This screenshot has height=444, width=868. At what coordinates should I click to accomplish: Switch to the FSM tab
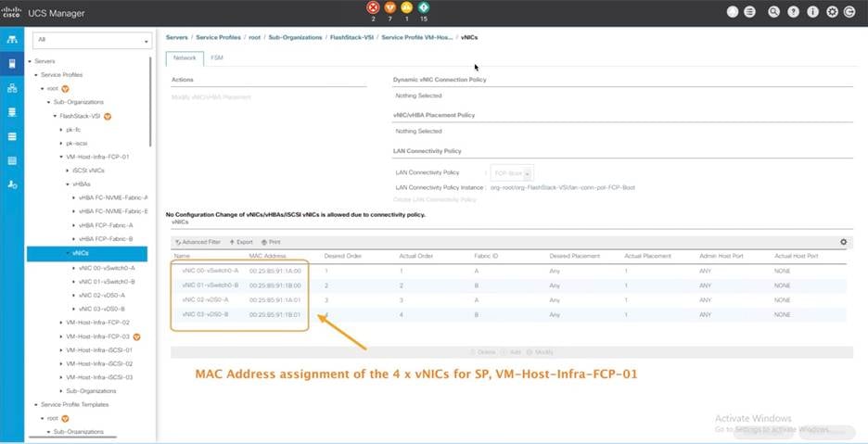pos(217,58)
